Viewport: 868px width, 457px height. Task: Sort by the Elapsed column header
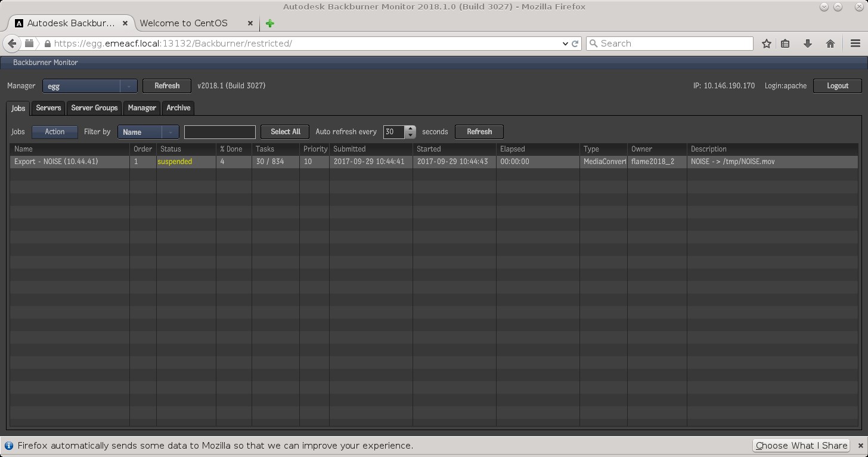538,149
